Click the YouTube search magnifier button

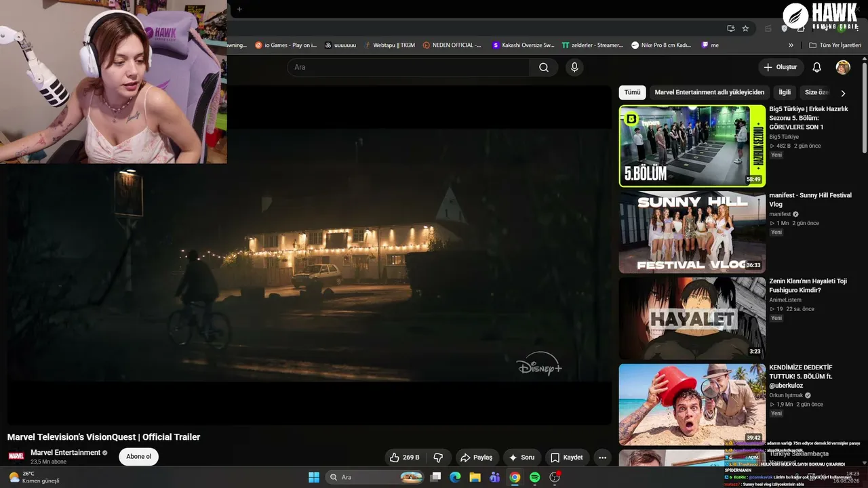(544, 67)
